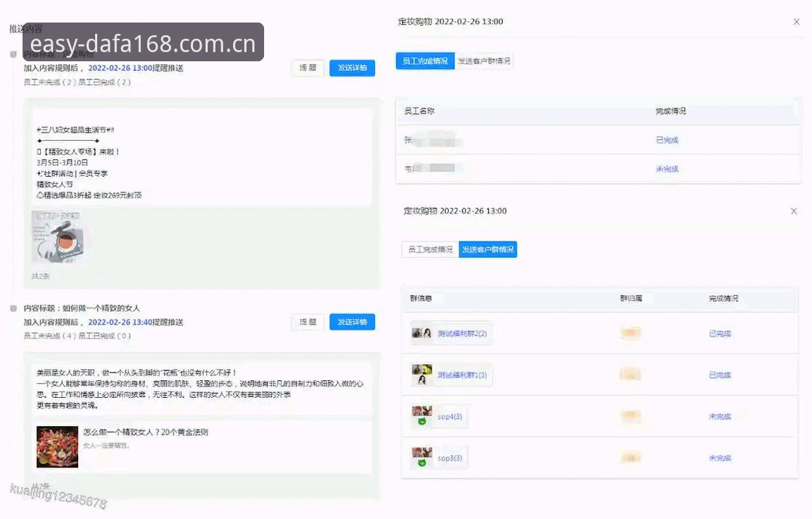Click avatar icon of sop3(3) group
This screenshot has height=519, width=812.
pyautogui.click(x=422, y=457)
